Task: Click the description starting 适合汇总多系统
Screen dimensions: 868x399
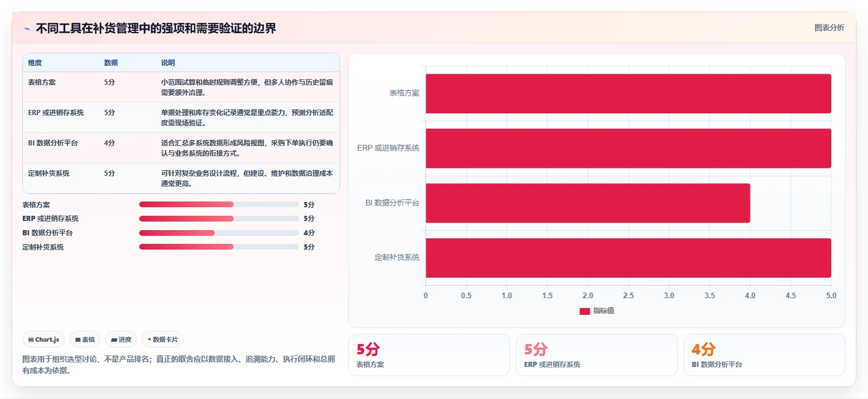Action: click(x=247, y=148)
